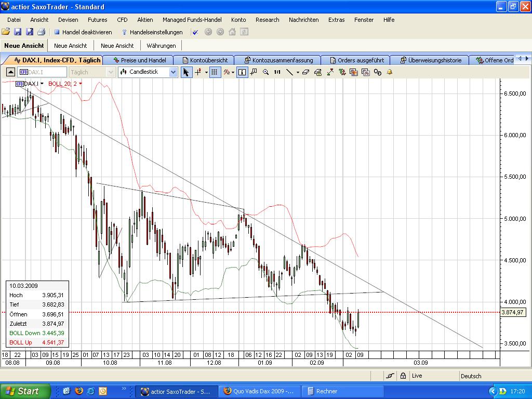Click the save workspace icon
The width and height of the screenshot is (532, 399).
[x=18, y=32]
